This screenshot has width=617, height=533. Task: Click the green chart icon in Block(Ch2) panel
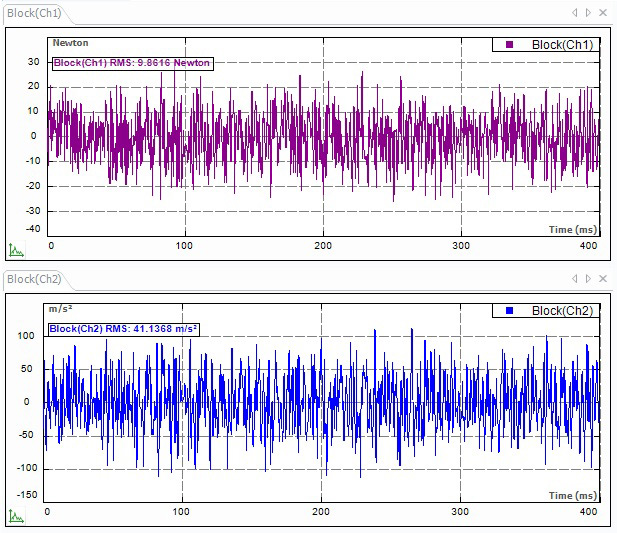pos(15,516)
